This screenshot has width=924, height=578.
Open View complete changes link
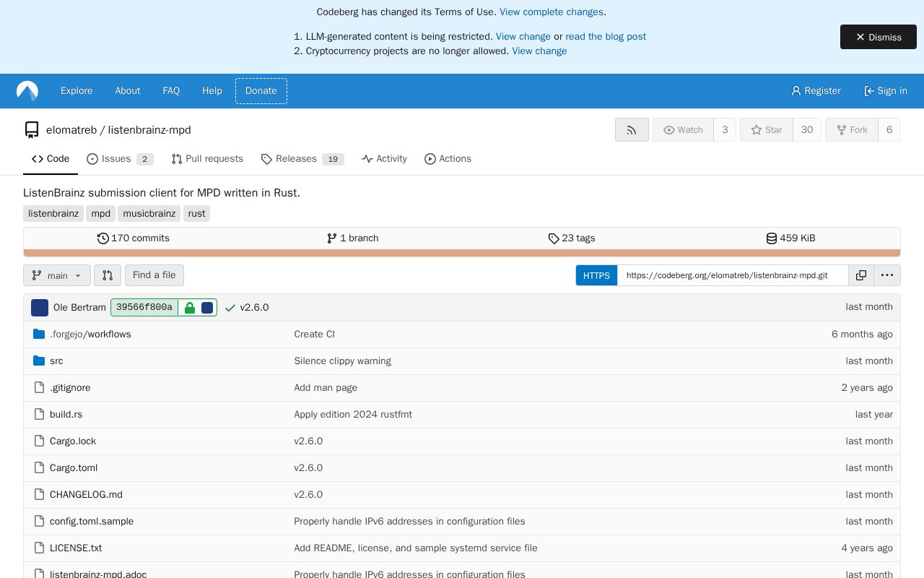click(552, 12)
